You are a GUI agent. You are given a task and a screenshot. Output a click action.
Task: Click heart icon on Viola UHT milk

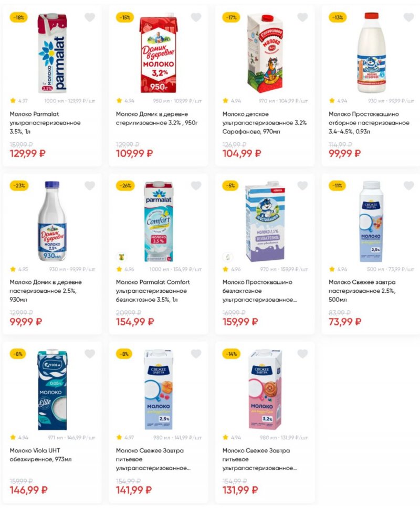90,354
